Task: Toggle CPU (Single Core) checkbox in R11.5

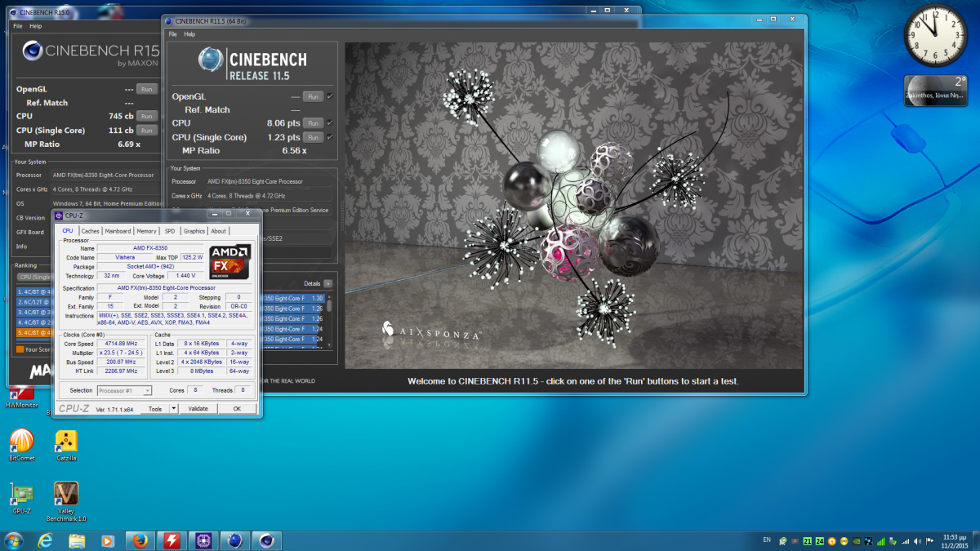Action: pos(330,137)
